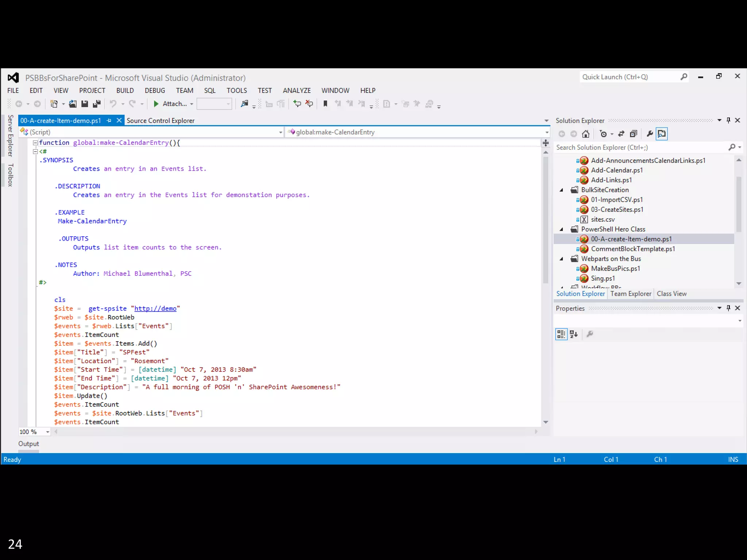Click the green Start debugging arrow
The width and height of the screenshot is (747, 560).
(156, 104)
